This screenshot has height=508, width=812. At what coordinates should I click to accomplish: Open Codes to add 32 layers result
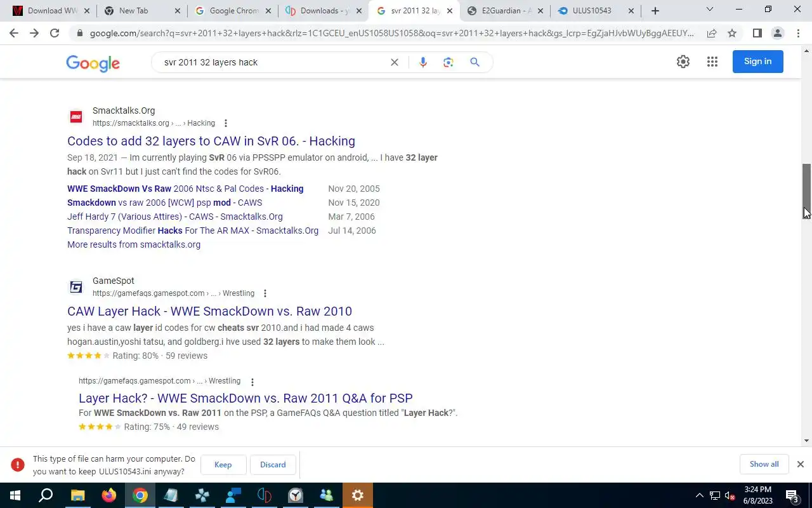click(x=211, y=141)
